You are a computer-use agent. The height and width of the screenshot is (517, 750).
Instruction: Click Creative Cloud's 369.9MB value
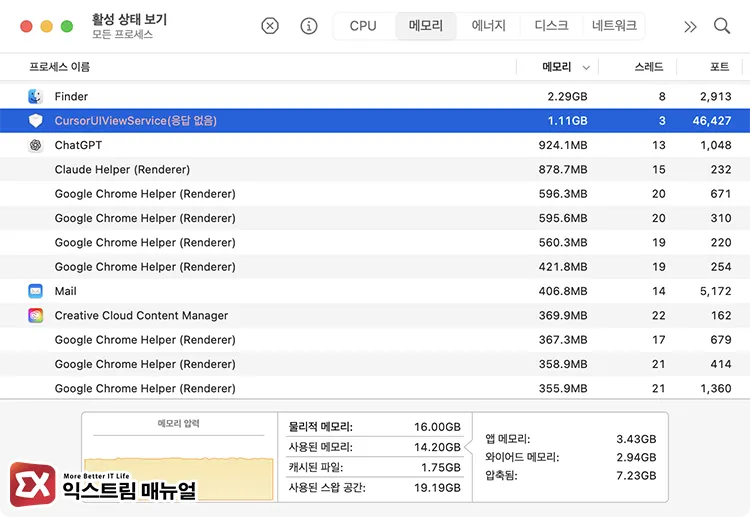(563, 315)
